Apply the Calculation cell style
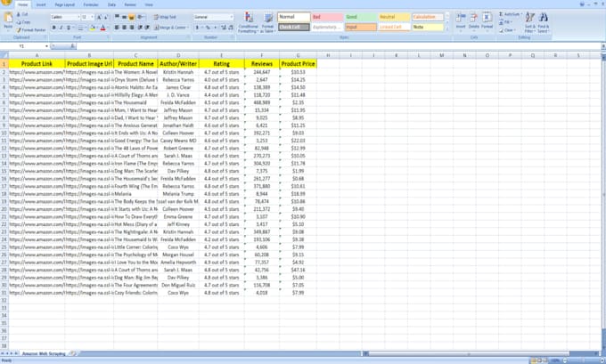Viewport: 606px width, 364px height. [x=428, y=17]
